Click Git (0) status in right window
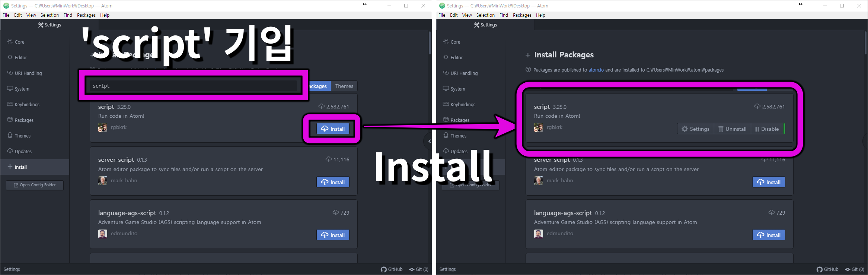 click(855, 269)
